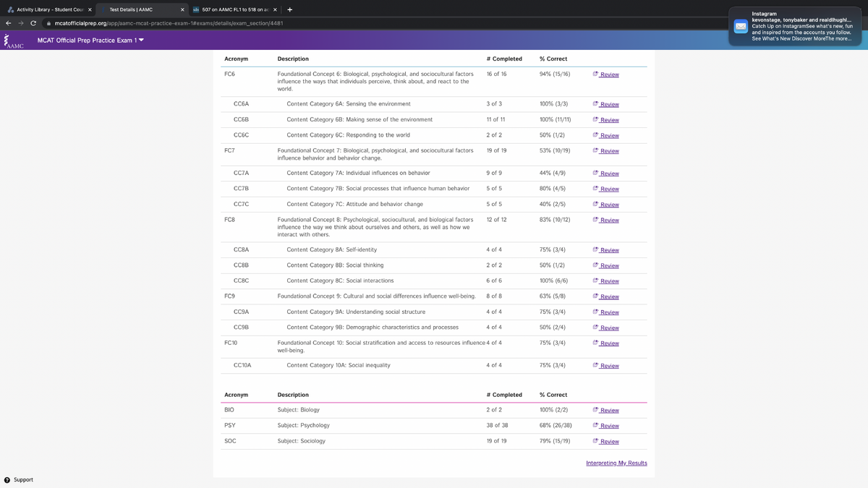
Task: Click Review link for CC9B row
Action: coord(606,328)
